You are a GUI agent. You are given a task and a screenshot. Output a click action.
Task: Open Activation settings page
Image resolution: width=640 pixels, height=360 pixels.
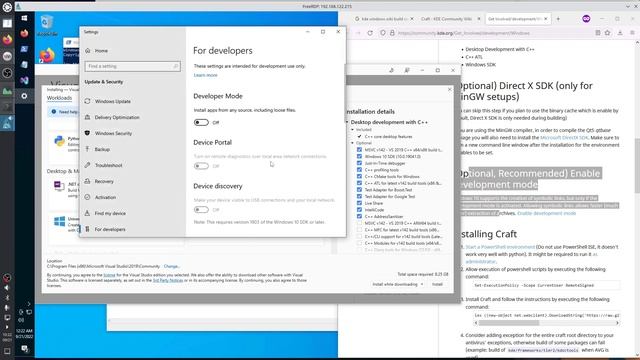click(x=105, y=197)
